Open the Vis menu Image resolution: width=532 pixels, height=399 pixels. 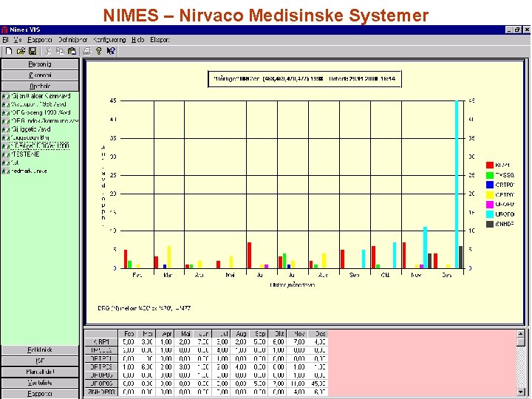click(18, 40)
